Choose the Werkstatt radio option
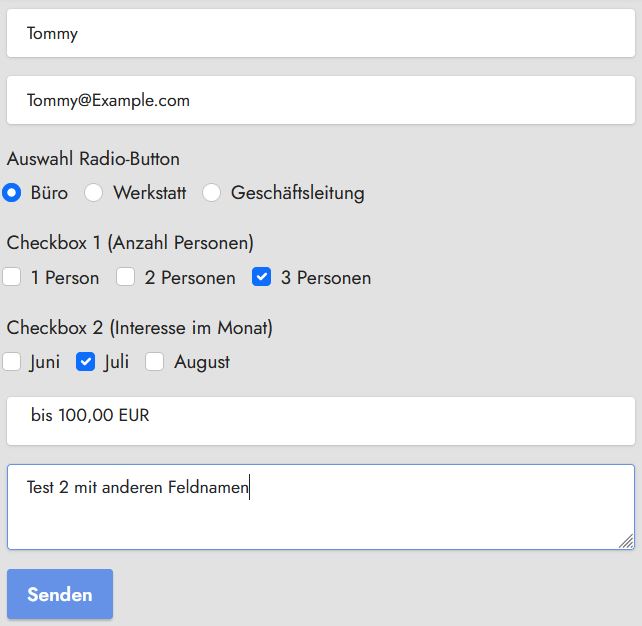Screen dimensions: 642x626 click(x=94, y=193)
